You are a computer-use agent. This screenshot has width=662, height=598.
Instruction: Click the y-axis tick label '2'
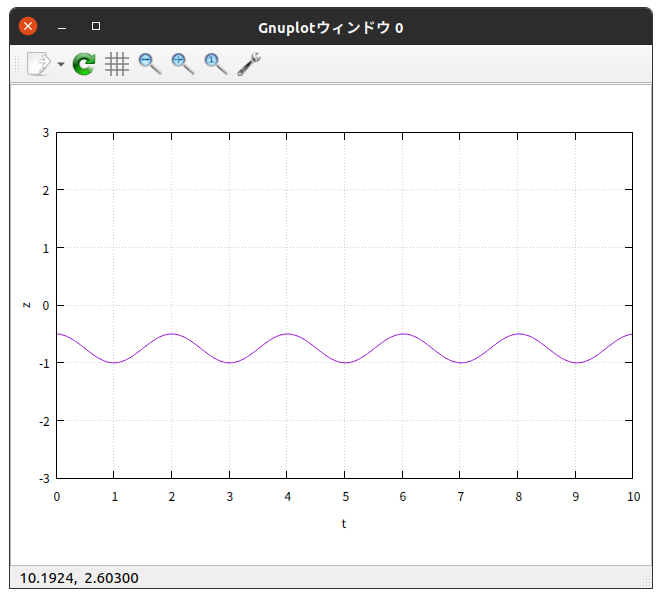[x=46, y=190]
